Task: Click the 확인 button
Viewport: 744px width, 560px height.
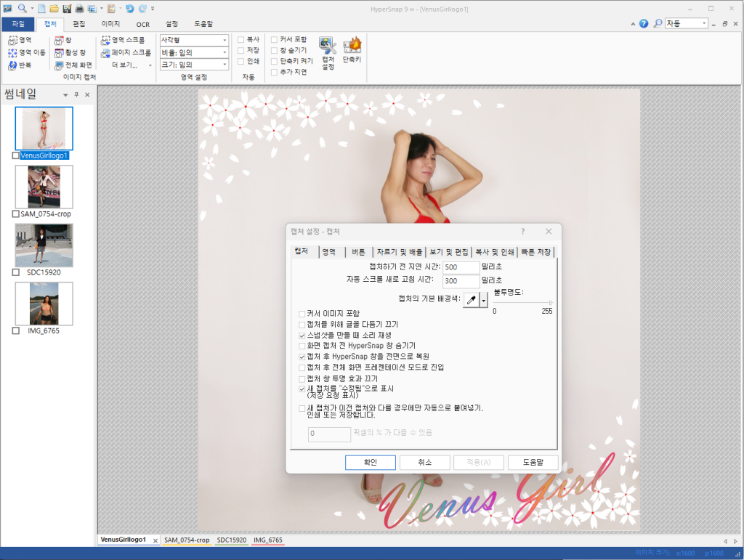Action: 370,463
